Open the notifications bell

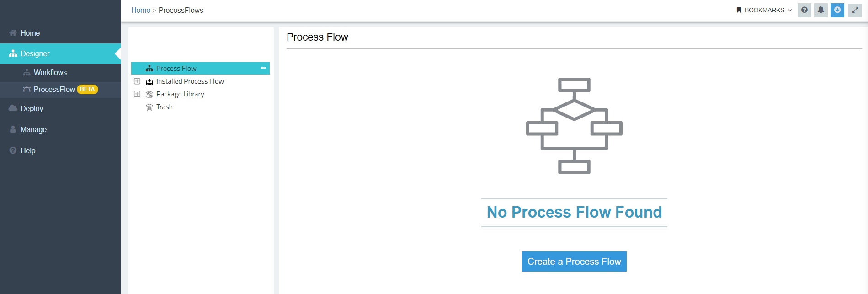point(820,10)
